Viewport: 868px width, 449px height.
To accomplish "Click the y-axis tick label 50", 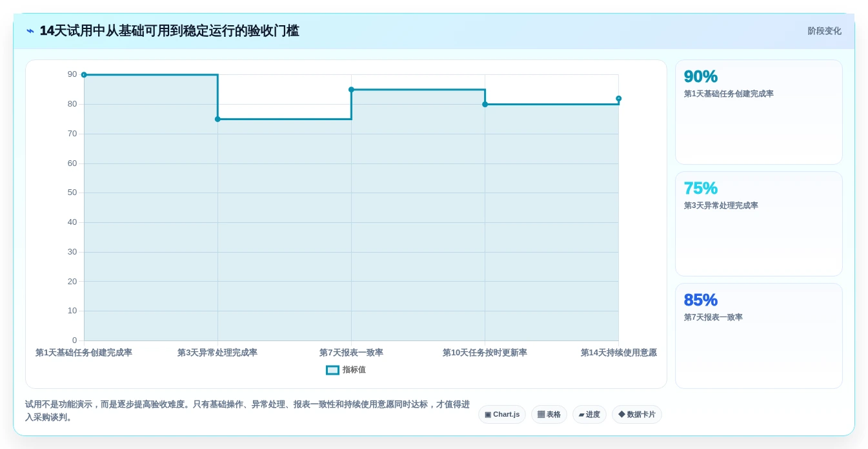I will click(x=72, y=193).
